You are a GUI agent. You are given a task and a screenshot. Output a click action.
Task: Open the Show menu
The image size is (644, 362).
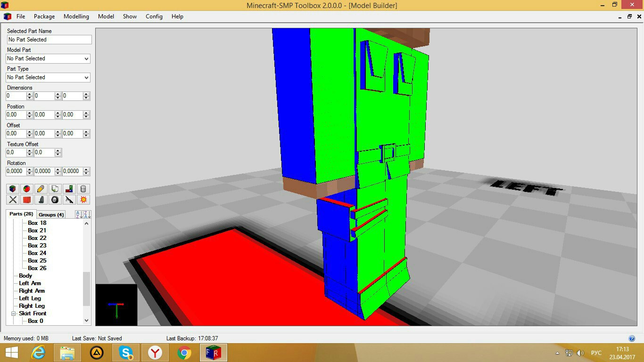(130, 16)
